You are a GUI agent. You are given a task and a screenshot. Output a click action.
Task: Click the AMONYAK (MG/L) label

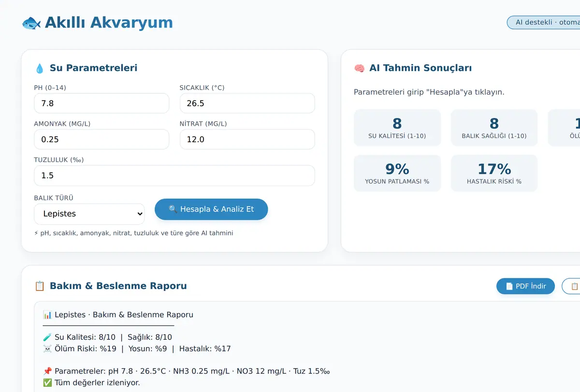(62, 124)
